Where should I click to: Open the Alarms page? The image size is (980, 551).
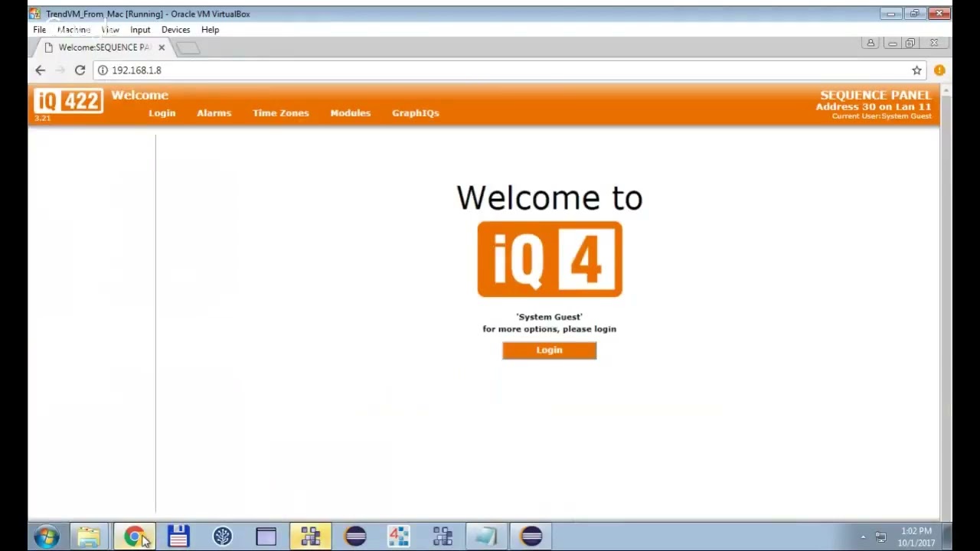(214, 113)
